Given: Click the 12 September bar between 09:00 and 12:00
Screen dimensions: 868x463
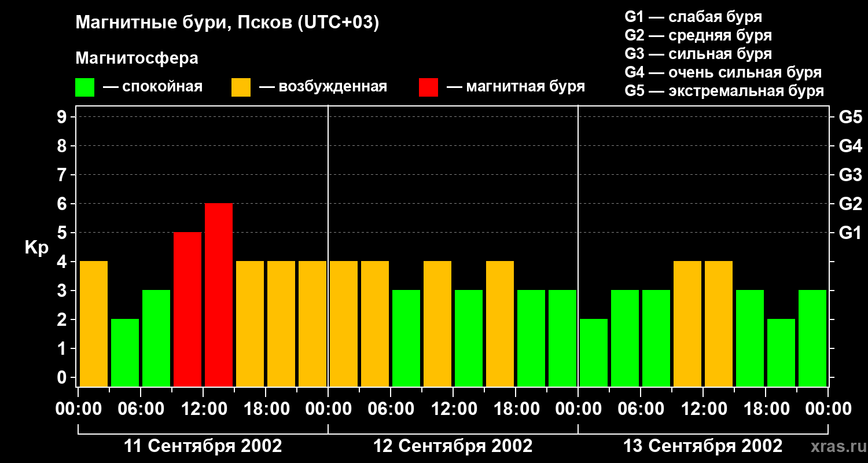Looking at the screenshot, I should (437, 324).
